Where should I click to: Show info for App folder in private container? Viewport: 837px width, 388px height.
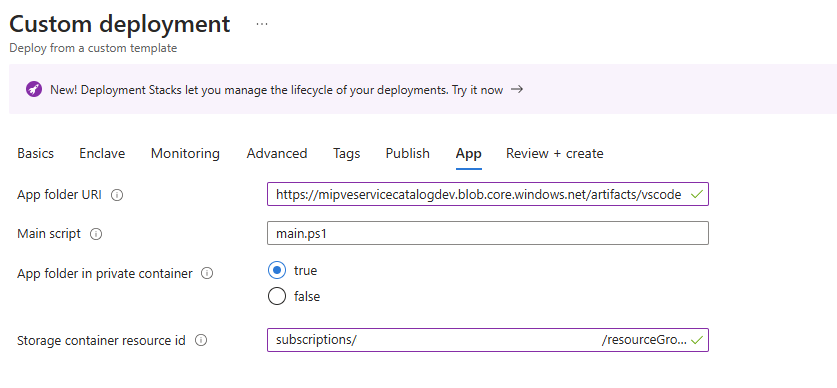point(207,273)
